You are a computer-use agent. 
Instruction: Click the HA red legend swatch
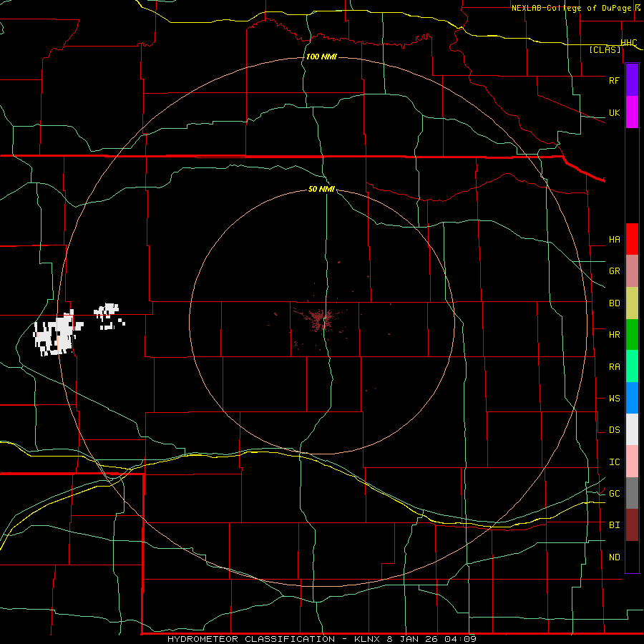tap(632, 239)
